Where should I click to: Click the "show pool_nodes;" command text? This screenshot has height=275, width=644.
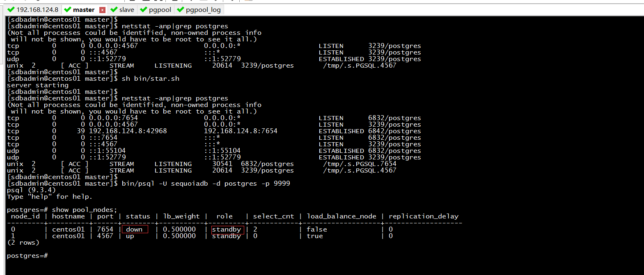(x=85, y=210)
